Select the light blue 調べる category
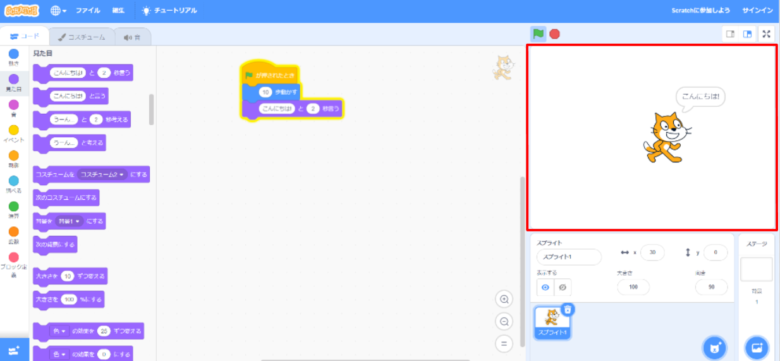This screenshot has height=361, width=780. pyautogui.click(x=14, y=184)
